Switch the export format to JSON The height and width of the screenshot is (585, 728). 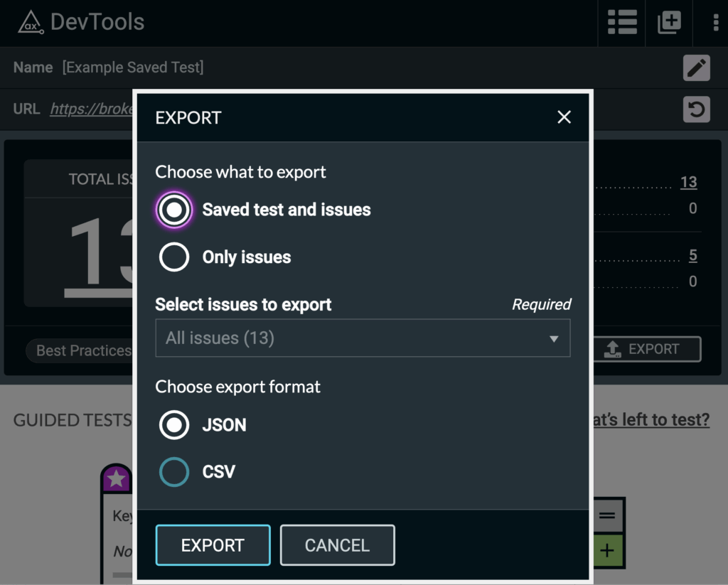[173, 424]
